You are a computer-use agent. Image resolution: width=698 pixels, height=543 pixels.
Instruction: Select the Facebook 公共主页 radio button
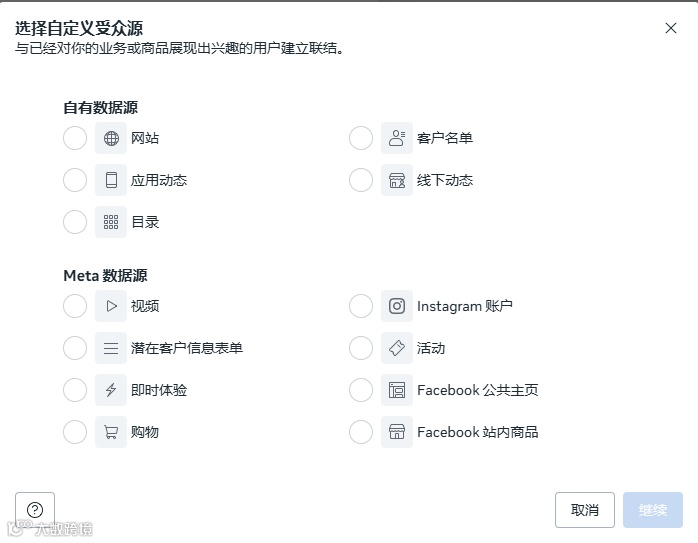361,390
